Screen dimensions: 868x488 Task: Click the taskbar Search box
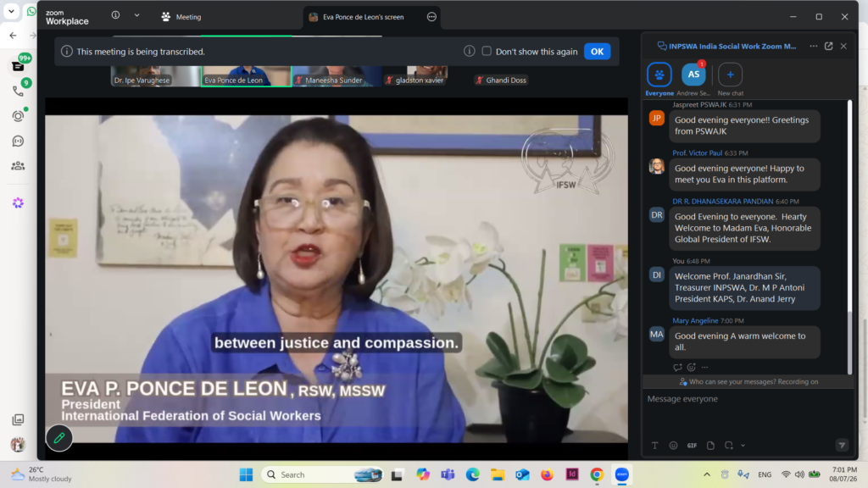point(323,474)
